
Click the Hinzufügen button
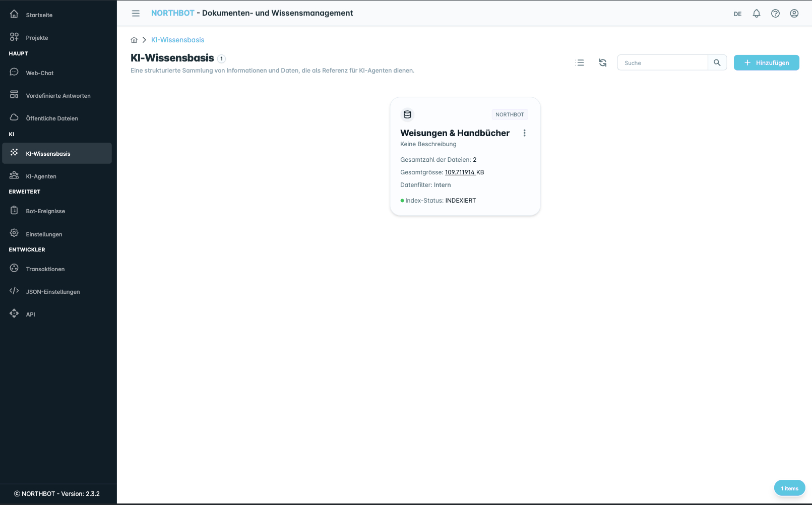point(766,62)
